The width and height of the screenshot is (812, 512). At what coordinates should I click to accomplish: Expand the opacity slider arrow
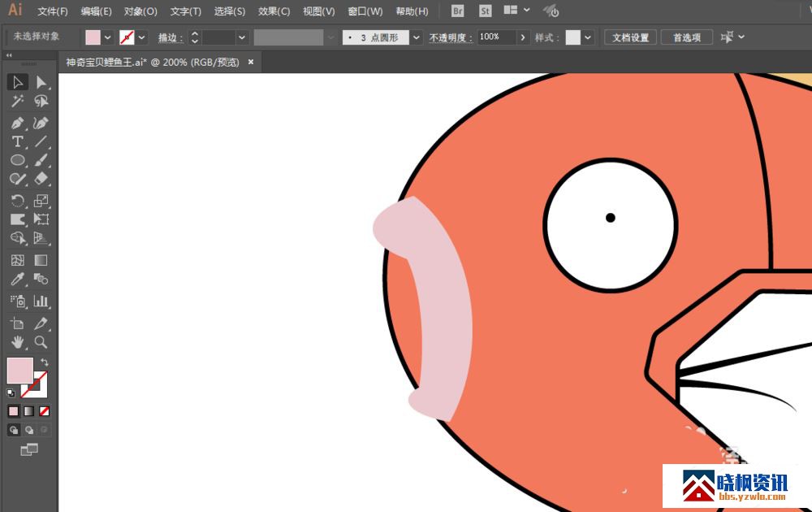click(x=522, y=37)
